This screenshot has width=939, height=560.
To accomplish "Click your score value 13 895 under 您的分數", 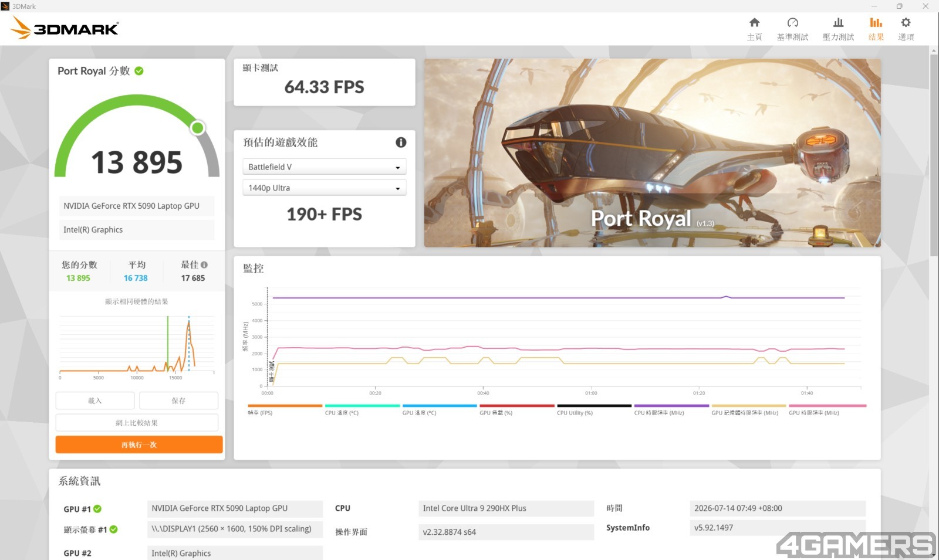I will click(78, 278).
